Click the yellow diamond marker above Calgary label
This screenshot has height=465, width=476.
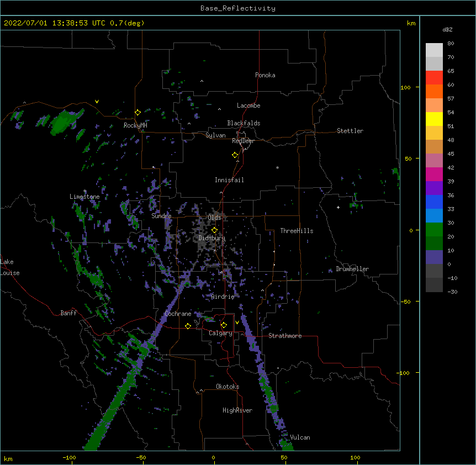point(224,325)
